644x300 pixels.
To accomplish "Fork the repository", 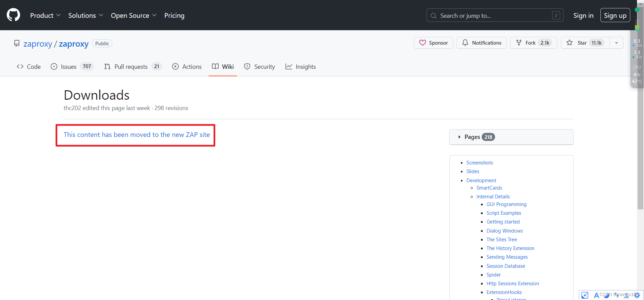I will coord(534,43).
